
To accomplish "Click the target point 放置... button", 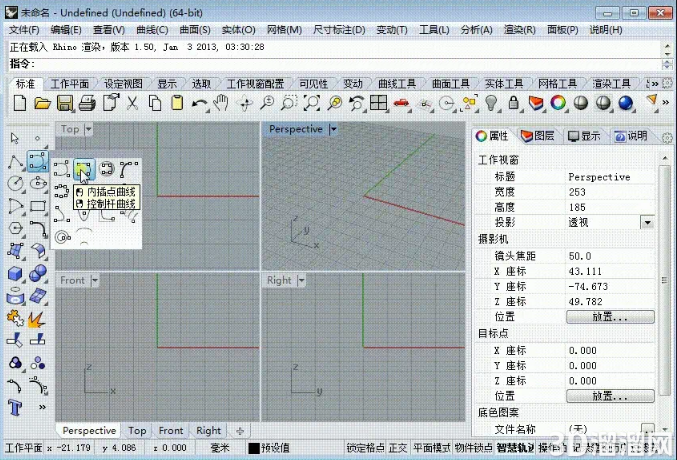I will 610,396.
